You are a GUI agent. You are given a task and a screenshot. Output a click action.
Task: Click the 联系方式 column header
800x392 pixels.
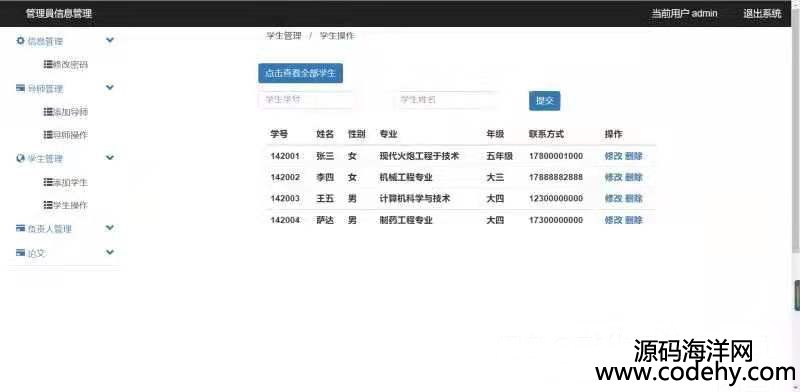click(x=546, y=134)
